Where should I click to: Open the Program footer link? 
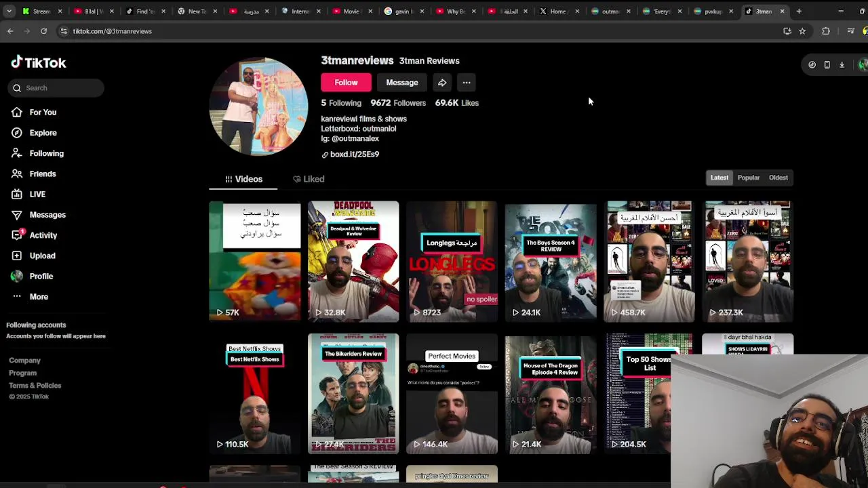[22, 373]
